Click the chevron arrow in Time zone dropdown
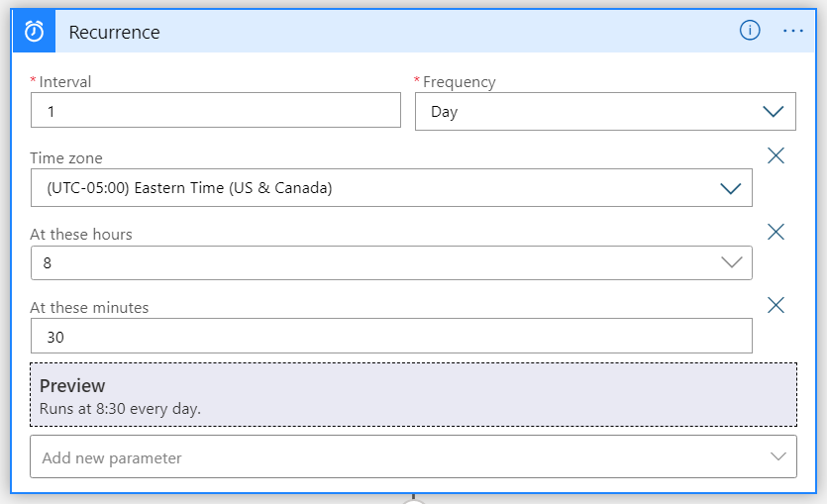827x504 pixels. coord(731,188)
